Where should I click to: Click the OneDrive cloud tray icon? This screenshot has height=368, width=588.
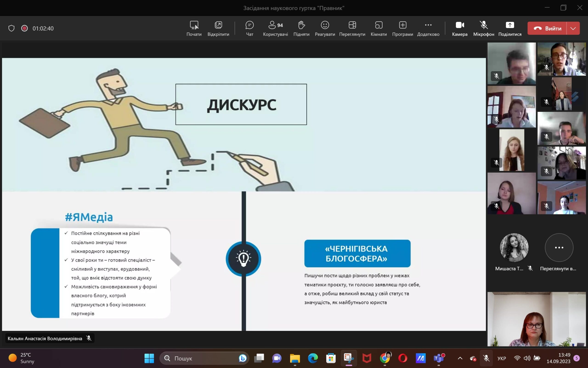473,358
